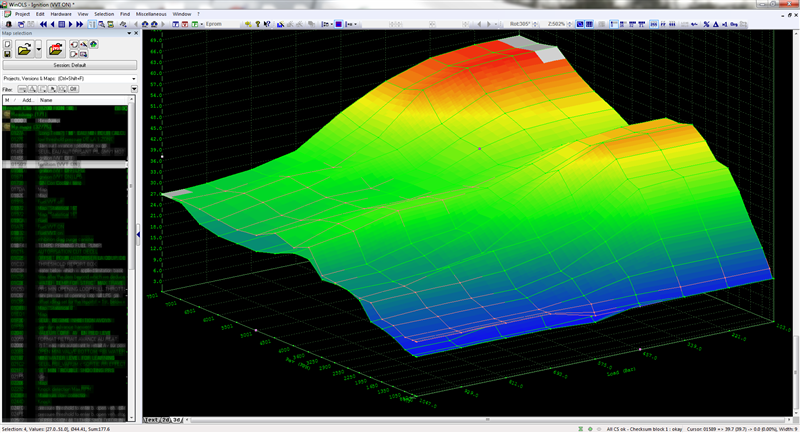The height and width of the screenshot is (433, 800).
Task: Switch to the 3d view tab
Action: [x=178, y=420]
